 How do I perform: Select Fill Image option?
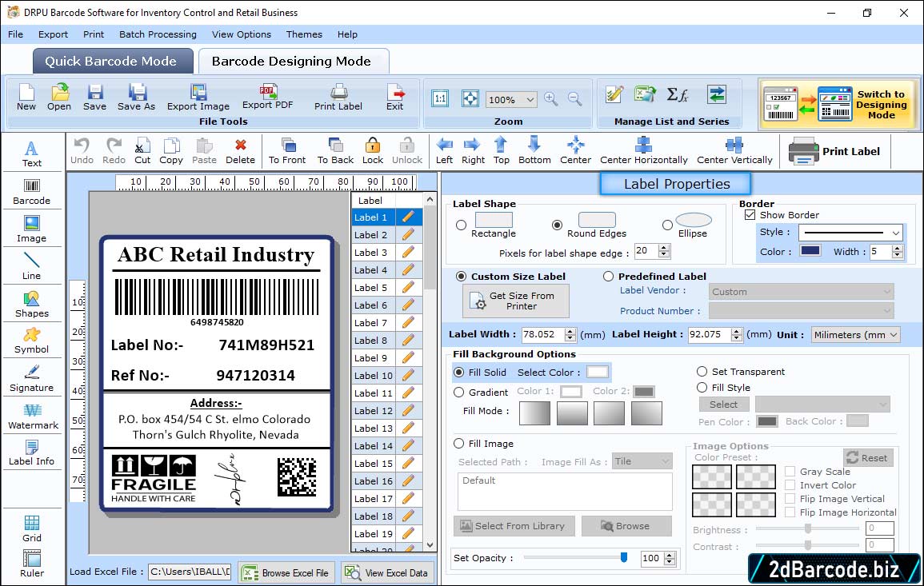(459, 444)
